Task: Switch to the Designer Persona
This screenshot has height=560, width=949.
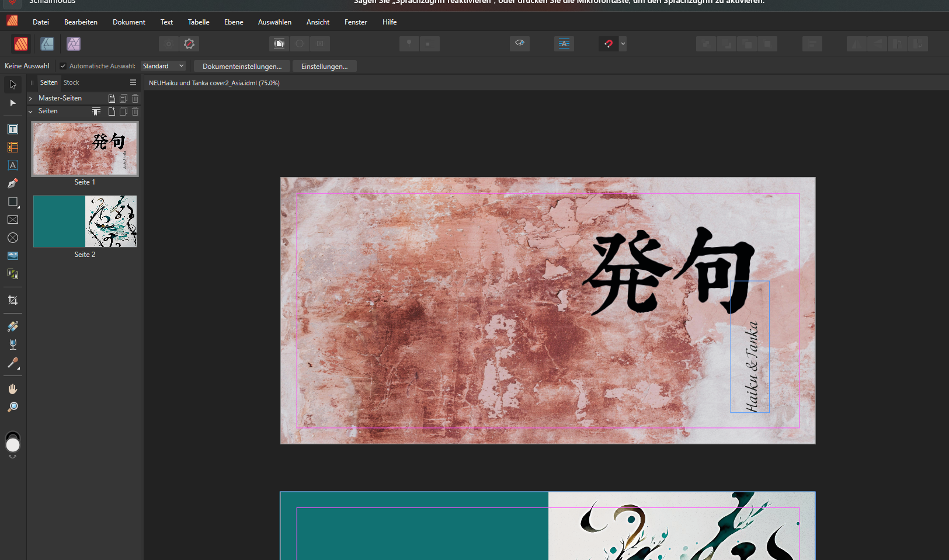Action: click(47, 44)
